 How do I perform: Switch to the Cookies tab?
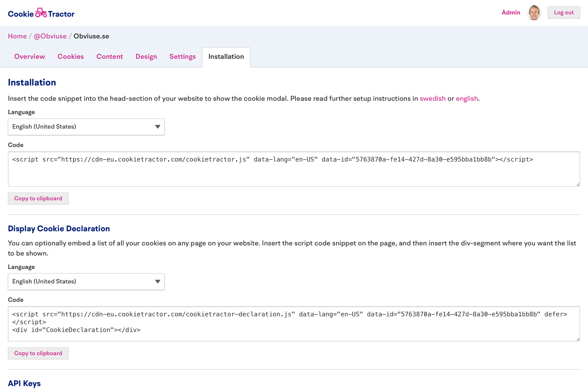(x=71, y=57)
